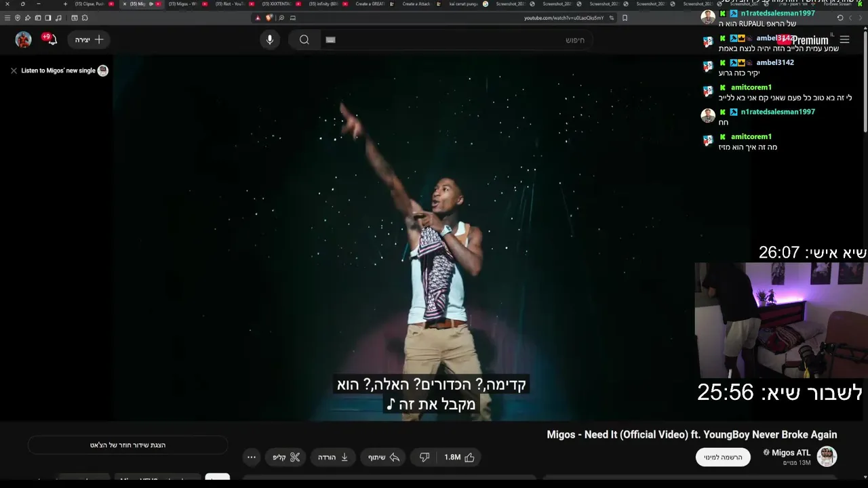
Task: Click the Subscribe (הרשמה למינוי) button
Action: click(723, 457)
